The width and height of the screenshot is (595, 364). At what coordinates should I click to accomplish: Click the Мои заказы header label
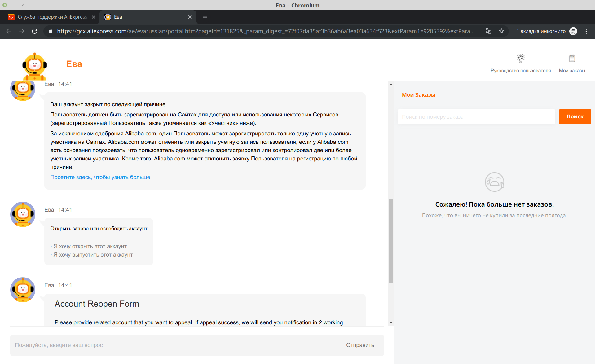[572, 71]
